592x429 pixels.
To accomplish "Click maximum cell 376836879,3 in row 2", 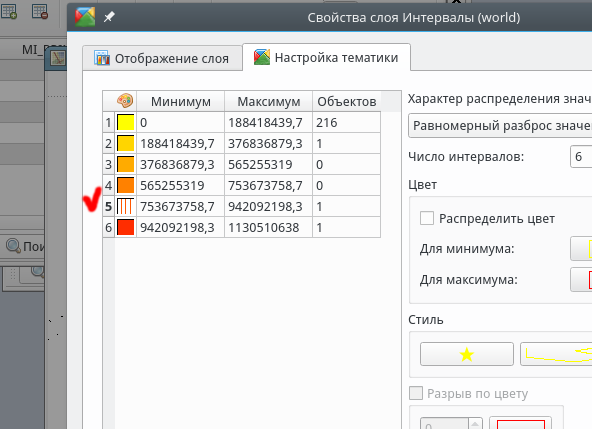I will pos(268,144).
